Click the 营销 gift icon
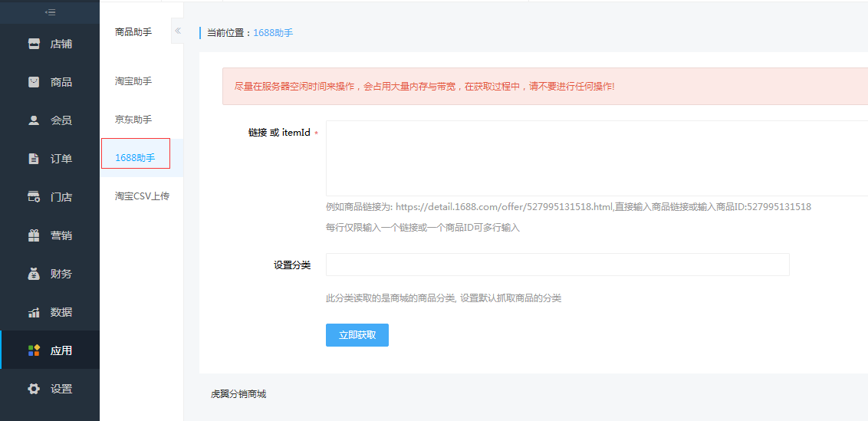The image size is (868, 421). [x=34, y=235]
